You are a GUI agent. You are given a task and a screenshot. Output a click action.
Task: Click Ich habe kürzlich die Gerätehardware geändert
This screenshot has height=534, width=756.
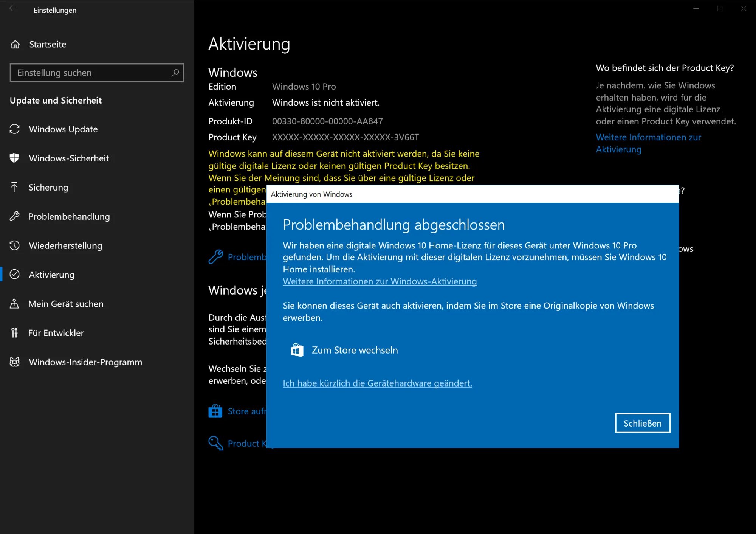pyautogui.click(x=377, y=383)
